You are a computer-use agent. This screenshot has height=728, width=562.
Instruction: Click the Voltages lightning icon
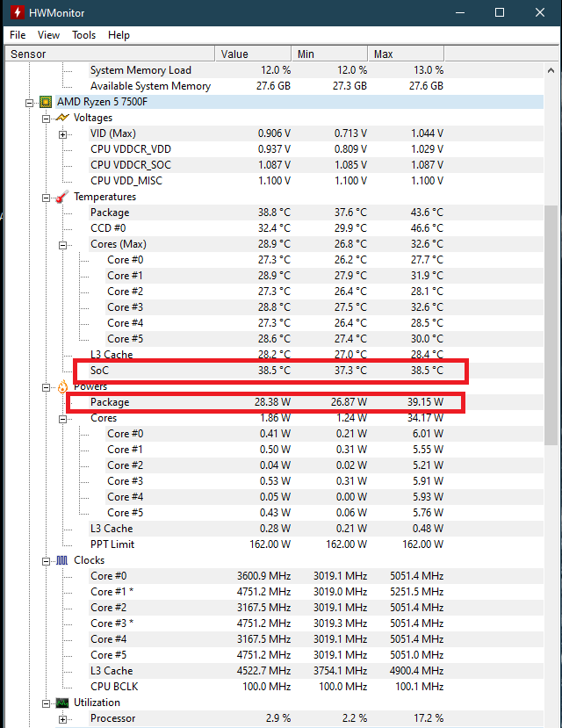[62, 118]
